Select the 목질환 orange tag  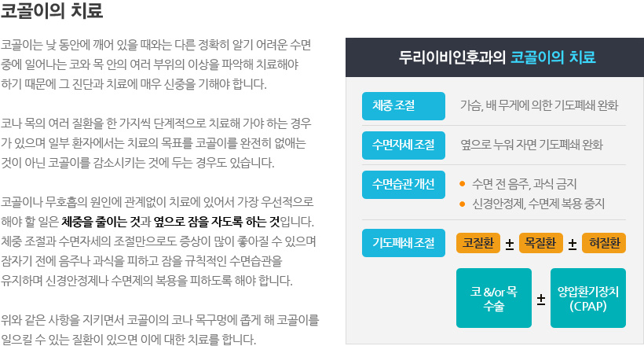540,243
